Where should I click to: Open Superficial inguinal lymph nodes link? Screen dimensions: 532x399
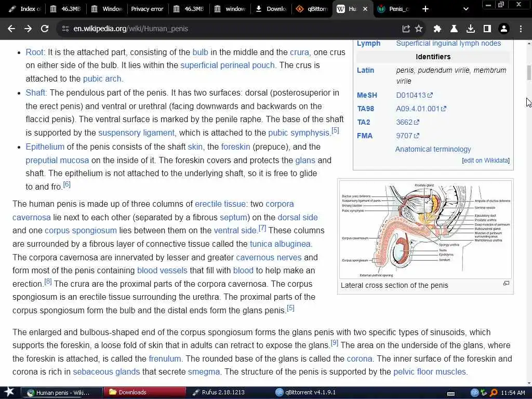pos(448,44)
